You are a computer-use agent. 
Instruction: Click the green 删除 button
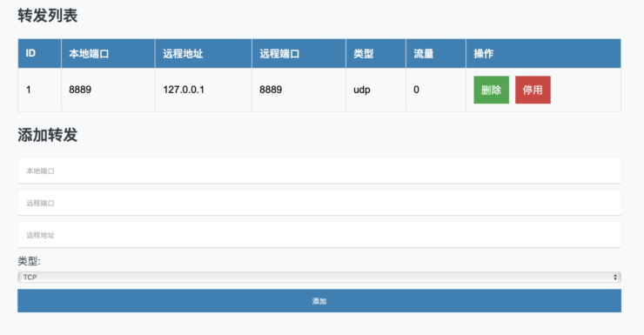(491, 90)
